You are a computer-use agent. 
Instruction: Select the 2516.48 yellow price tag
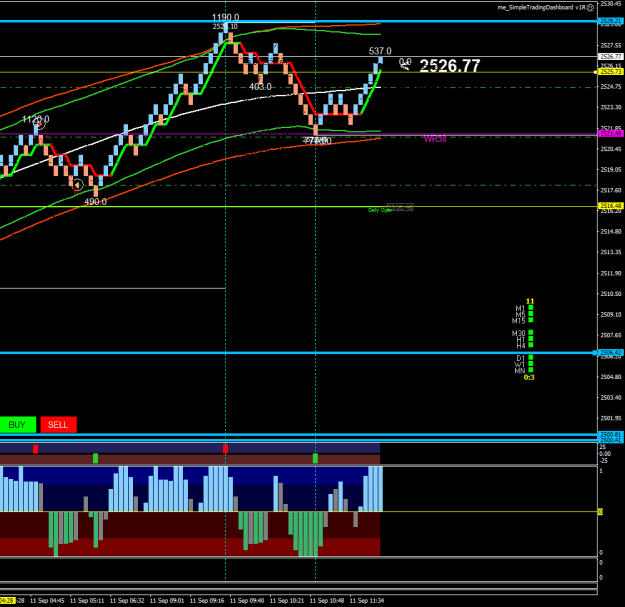click(x=611, y=206)
